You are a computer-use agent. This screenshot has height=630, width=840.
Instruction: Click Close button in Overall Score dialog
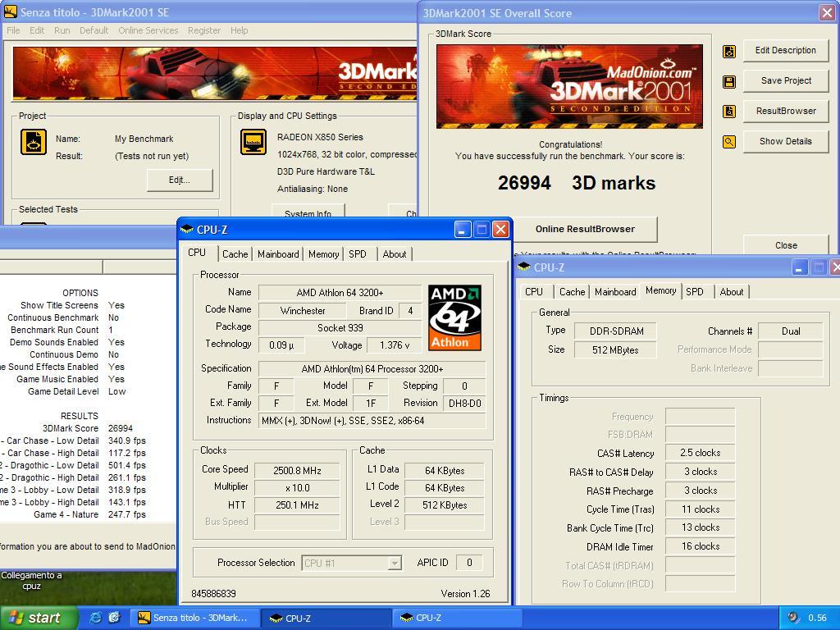point(786,244)
